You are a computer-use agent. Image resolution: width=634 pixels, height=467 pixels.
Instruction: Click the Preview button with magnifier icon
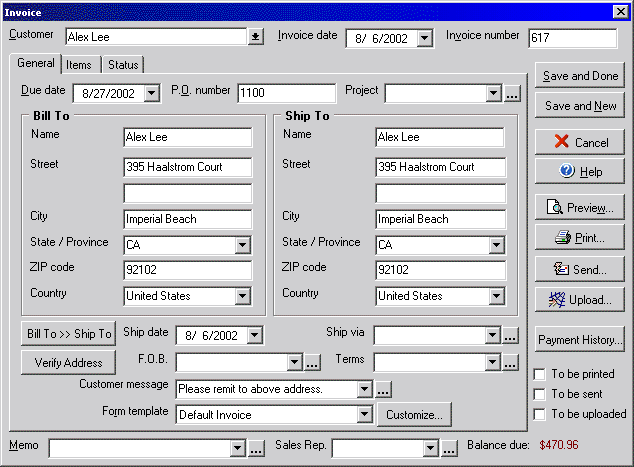[x=579, y=208]
